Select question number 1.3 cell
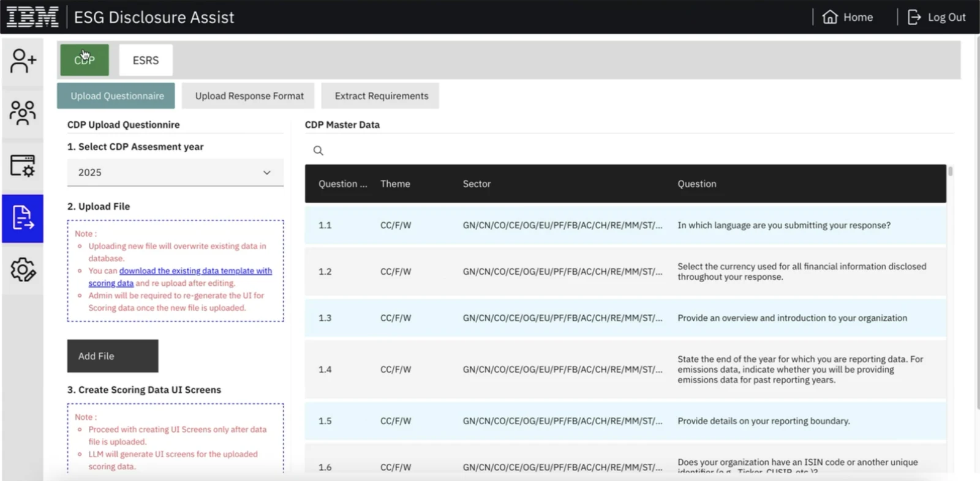 (x=325, y=318)
